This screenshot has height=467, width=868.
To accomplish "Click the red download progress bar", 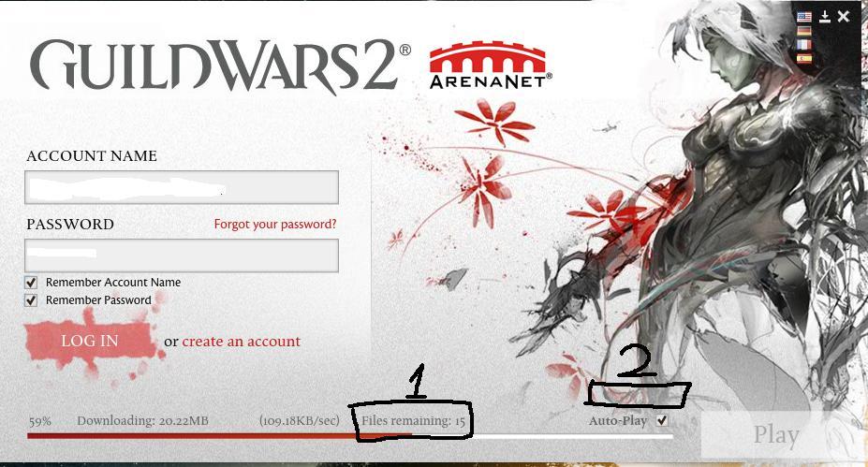I will [350, 436].
